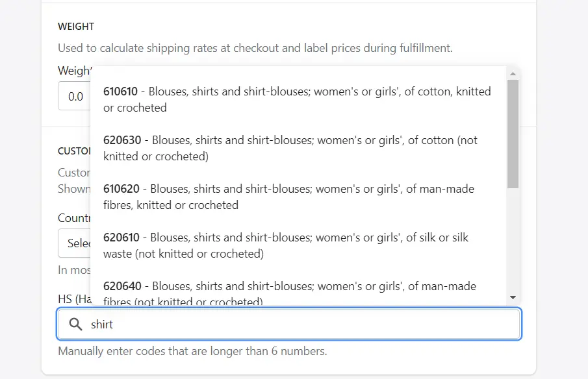Click the magnifying glass search icon
This screenshot has height=379, width=588.
click(75, 324)
